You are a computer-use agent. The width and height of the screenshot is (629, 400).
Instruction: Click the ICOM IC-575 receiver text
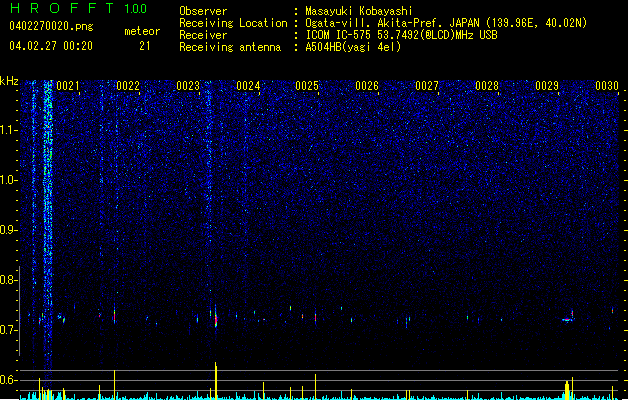click(x=402, y=35)
